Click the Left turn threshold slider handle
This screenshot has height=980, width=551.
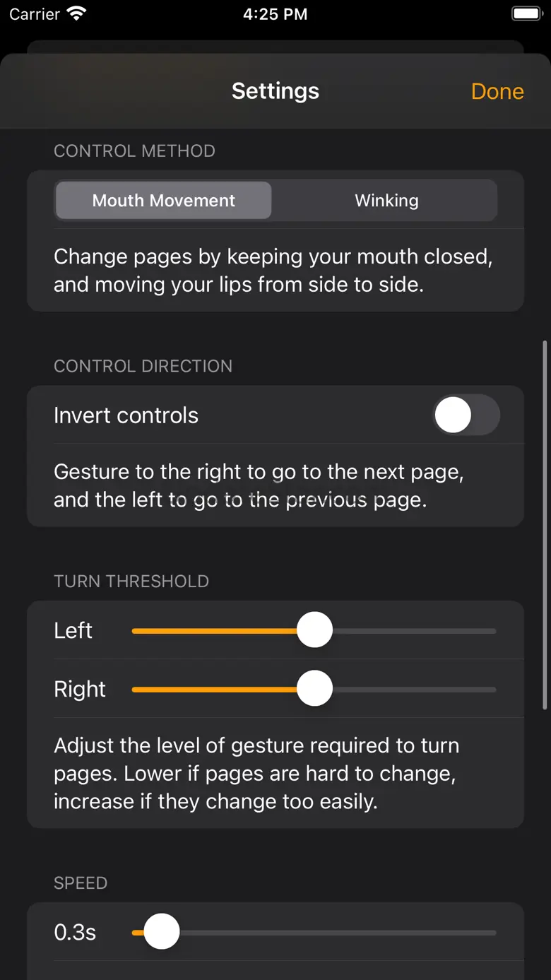(x=314, y=630)
